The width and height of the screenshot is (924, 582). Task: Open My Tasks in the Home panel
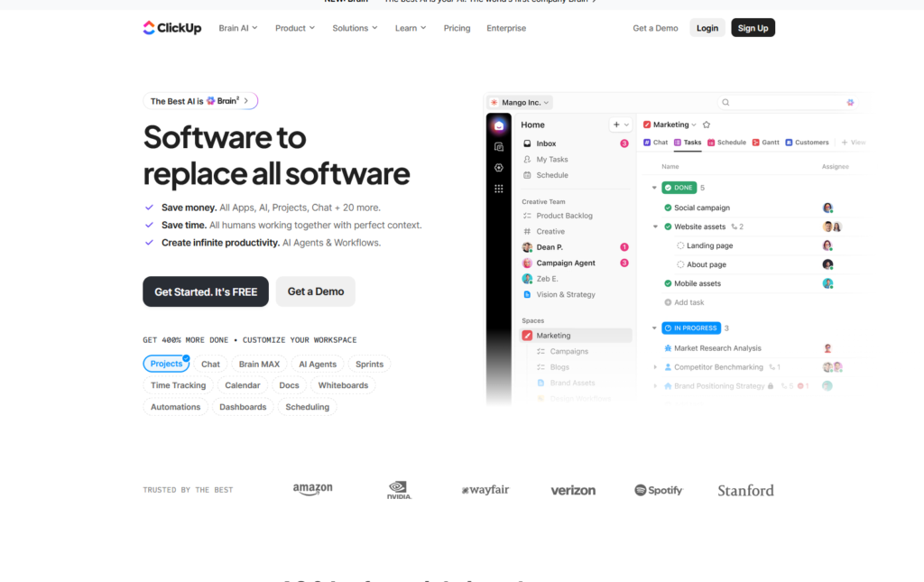[575, 159]
